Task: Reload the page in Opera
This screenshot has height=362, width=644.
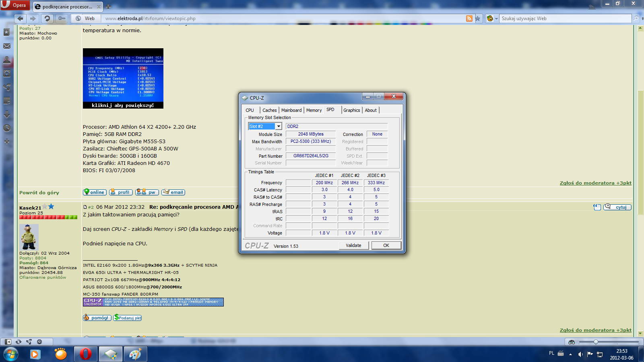Action: tap(47, 19)
